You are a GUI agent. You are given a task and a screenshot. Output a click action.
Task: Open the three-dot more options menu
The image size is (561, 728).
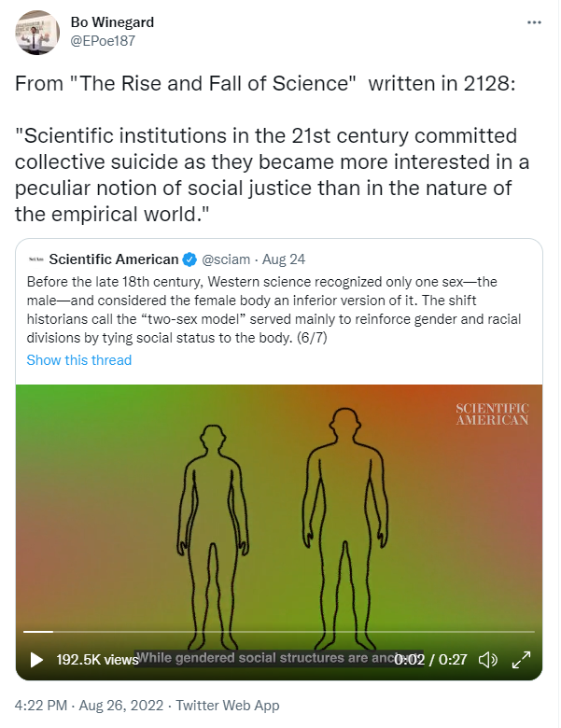(x=534, y=22)
